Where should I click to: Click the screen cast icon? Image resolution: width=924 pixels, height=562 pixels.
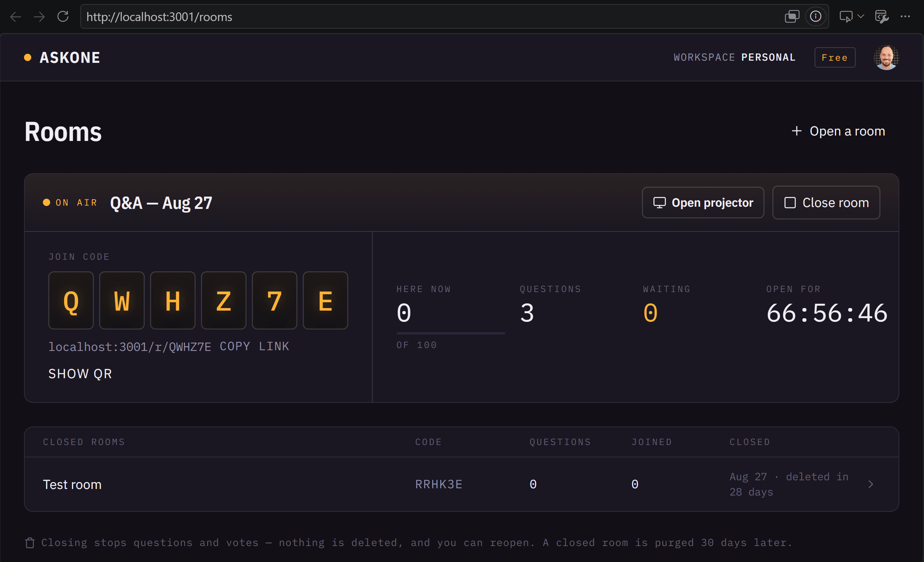click(845, 16)
